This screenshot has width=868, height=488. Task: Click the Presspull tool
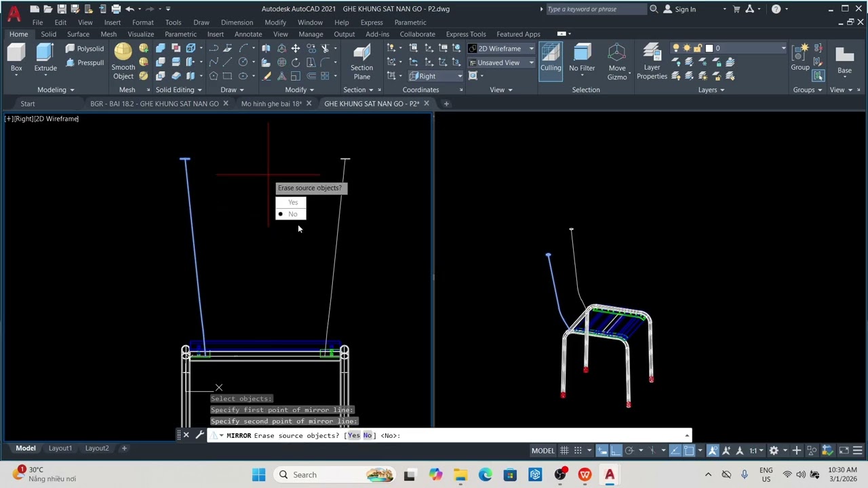tap(85, 62)
